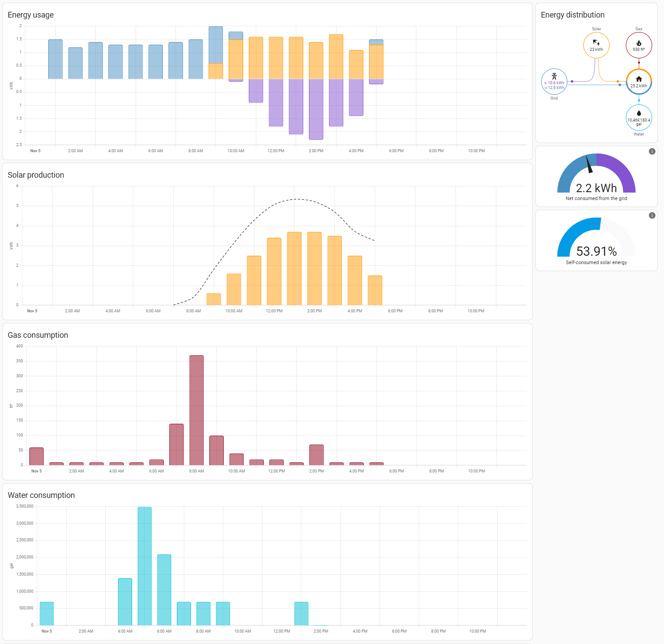Click the Home house icon

point(639,79)
